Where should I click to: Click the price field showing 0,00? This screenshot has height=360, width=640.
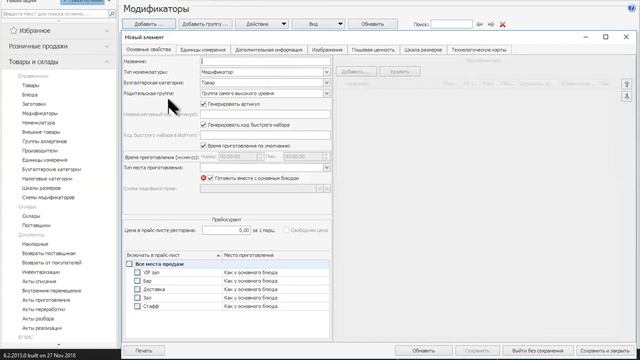coord(227,230)
